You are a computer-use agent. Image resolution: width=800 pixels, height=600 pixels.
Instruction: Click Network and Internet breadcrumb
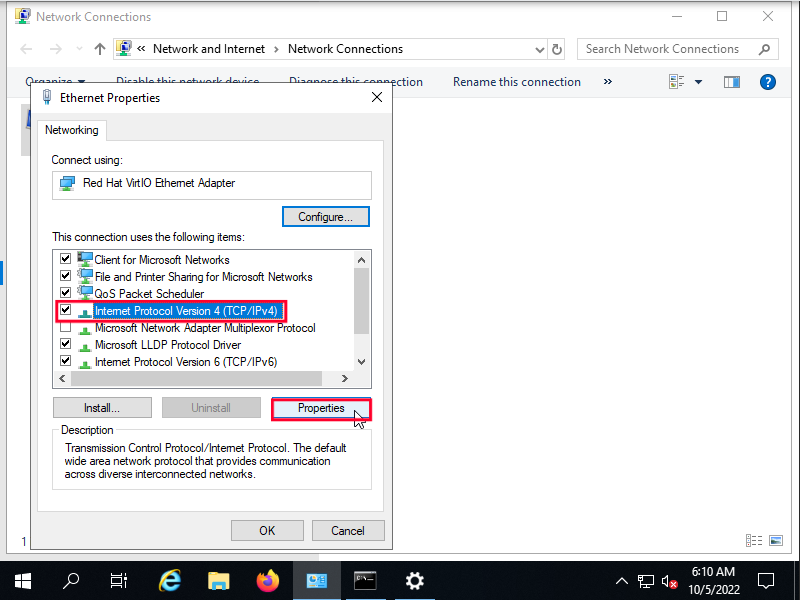[209, 49]
